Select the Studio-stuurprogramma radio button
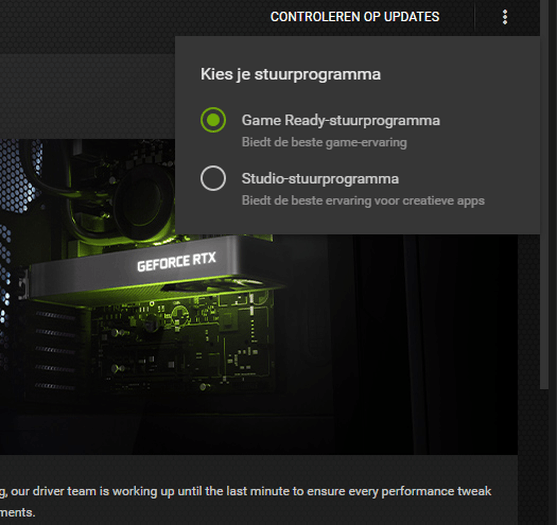 213,178
